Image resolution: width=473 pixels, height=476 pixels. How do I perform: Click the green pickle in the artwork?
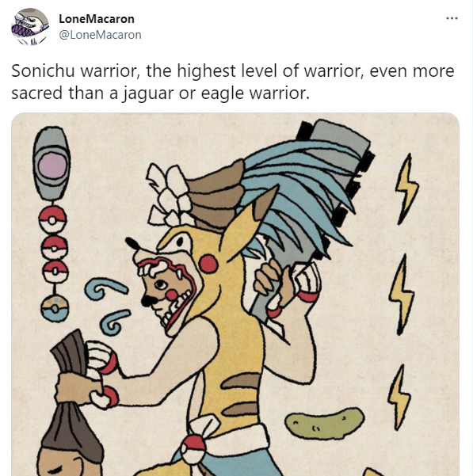click(325, 423)
